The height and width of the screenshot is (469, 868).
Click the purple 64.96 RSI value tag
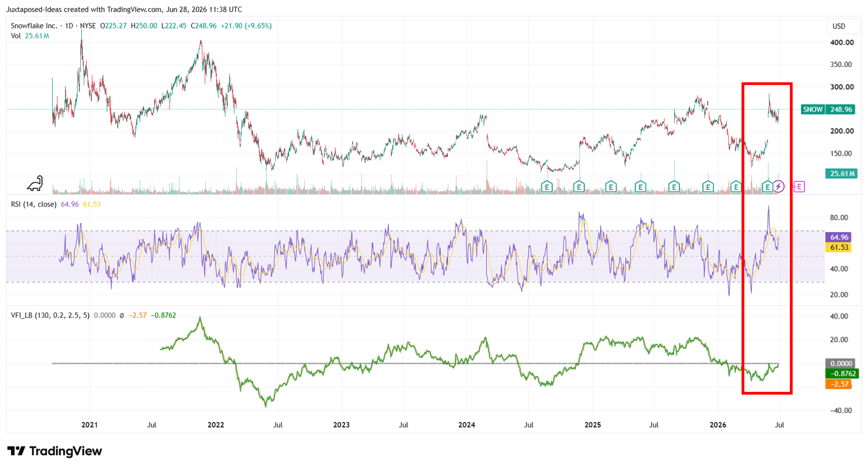pyautogui.click(x=839, y=237)
